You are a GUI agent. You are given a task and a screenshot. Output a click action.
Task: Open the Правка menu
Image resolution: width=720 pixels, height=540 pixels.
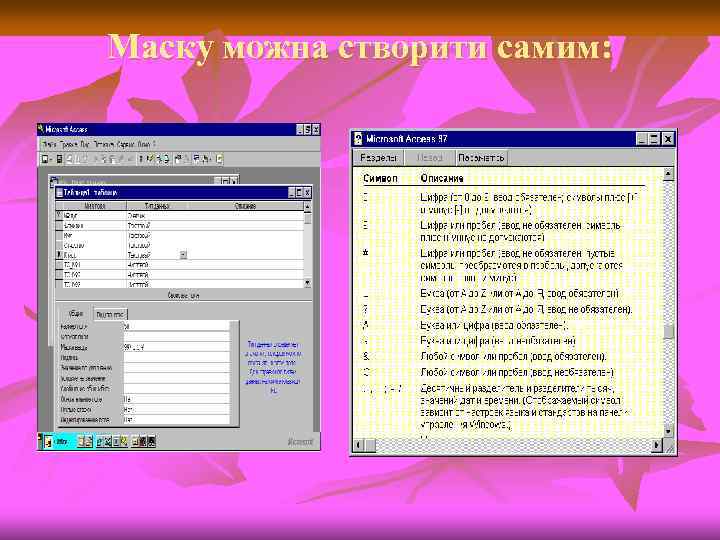click(68, 144)
